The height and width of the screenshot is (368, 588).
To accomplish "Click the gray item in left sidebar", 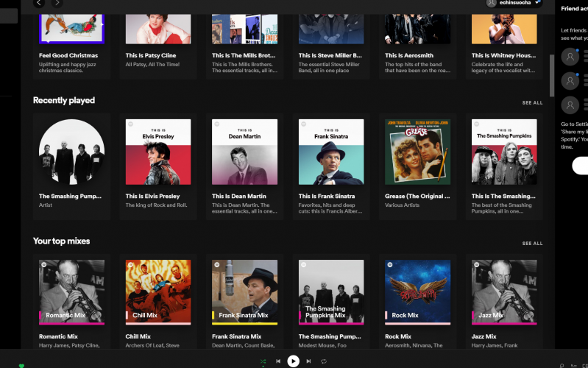I will click(9, 16).
